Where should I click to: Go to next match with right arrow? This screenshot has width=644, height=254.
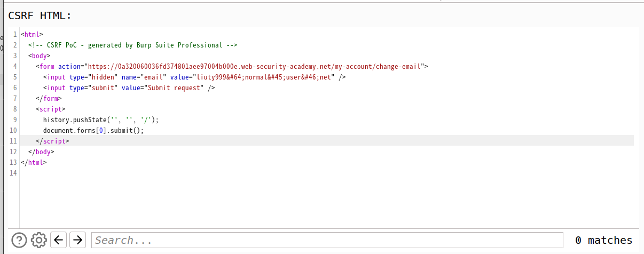78,240
